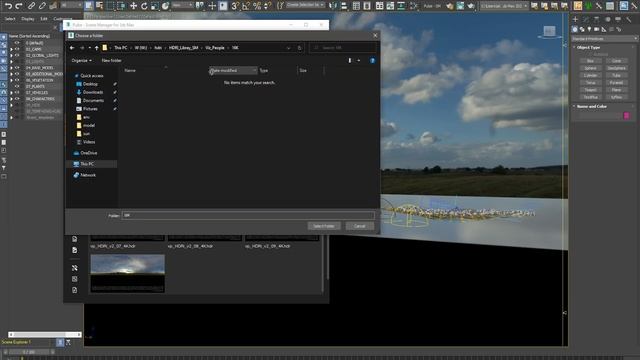Viewport: 640px width, 360px height.
Task: Select the Link tool in main toolbar
Action: point(31,6)
